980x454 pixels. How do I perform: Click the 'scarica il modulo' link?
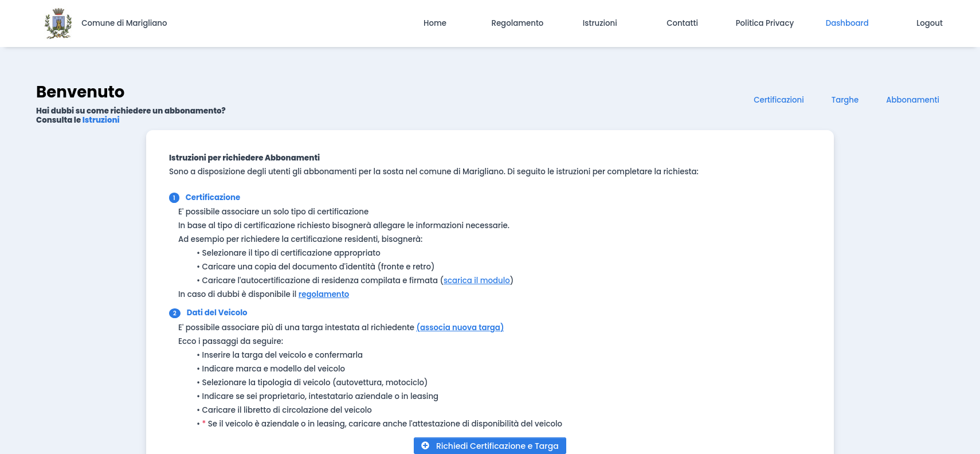[x=477, y=280]
